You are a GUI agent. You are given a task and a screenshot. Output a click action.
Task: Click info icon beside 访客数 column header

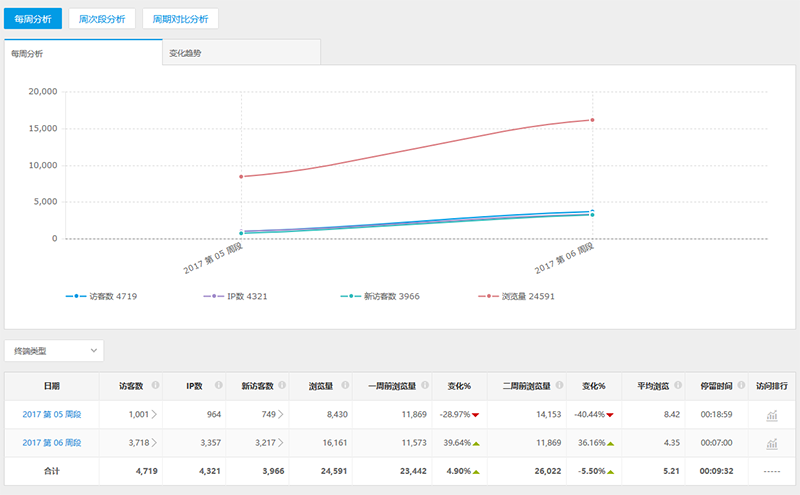click(155, 386)
